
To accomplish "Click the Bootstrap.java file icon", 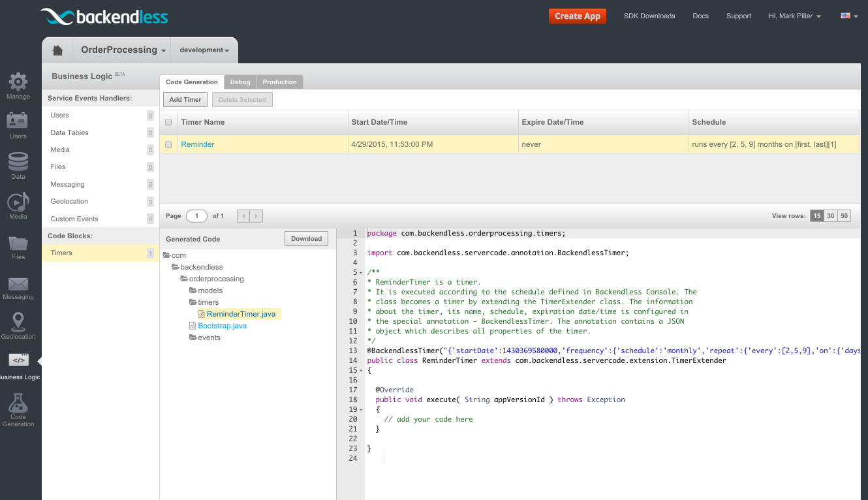I will click(x=193, y=326).
